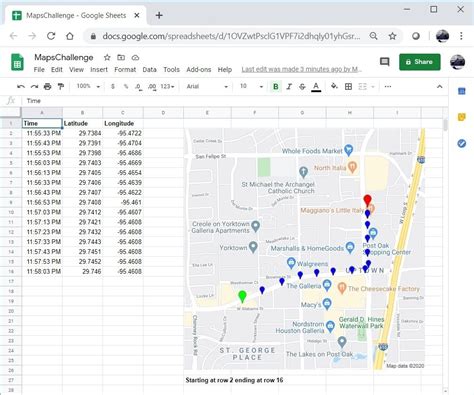Image resolution: width=474 pixels, height=395 pixels.
Task: Move the document to a folder
Action: point(121,57)
